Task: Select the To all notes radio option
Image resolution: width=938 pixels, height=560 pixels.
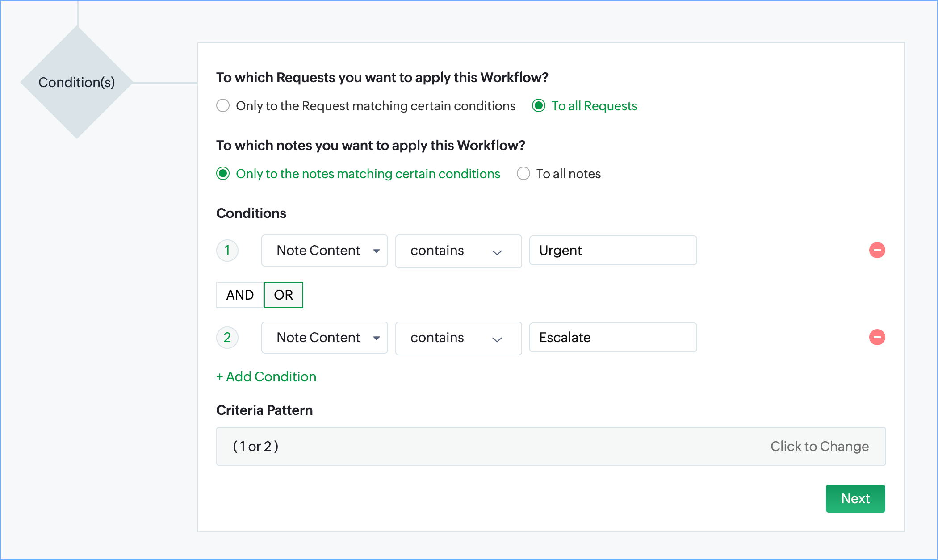Action: 523,174
